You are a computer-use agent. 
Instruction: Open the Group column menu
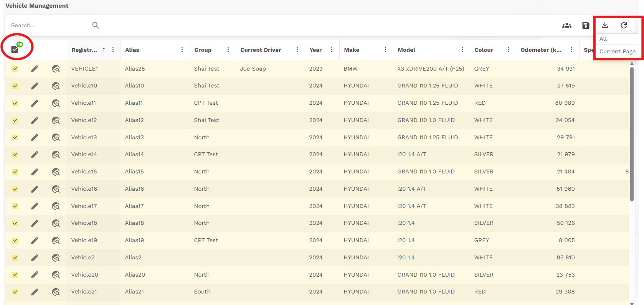click(x=228, y=50)
